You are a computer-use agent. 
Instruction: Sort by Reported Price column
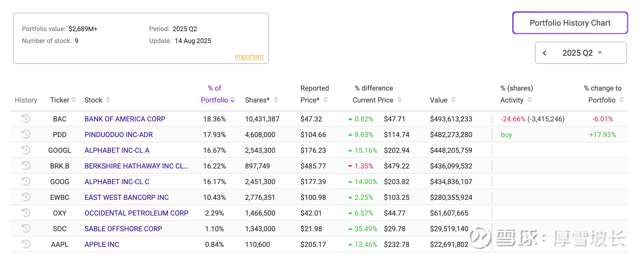(326, 100)
